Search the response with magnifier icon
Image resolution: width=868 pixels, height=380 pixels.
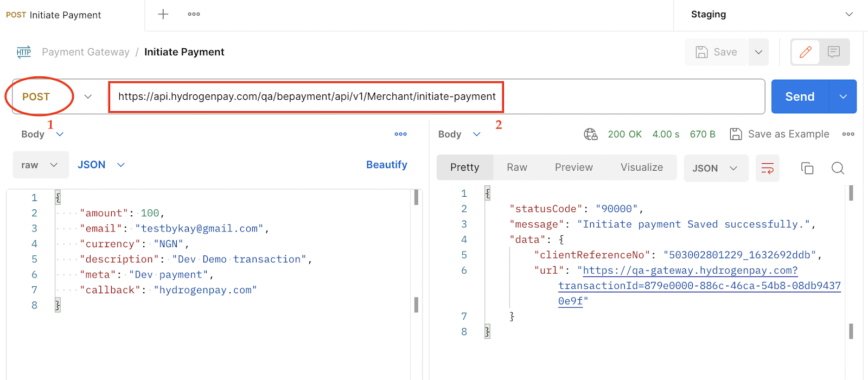838,168
